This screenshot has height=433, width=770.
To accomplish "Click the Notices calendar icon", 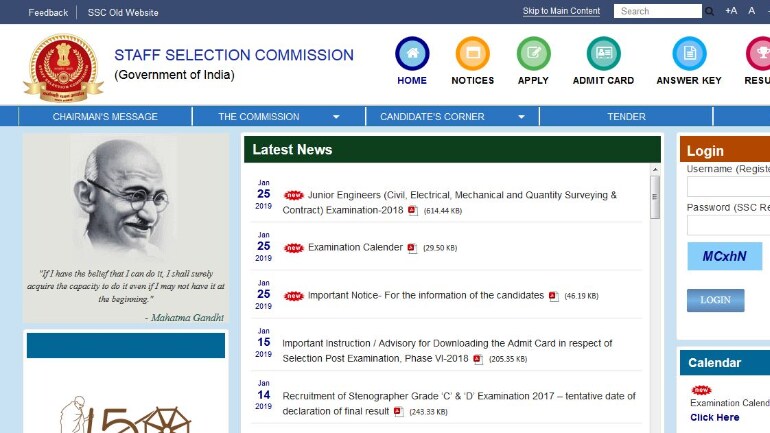I will coord(472,54).
